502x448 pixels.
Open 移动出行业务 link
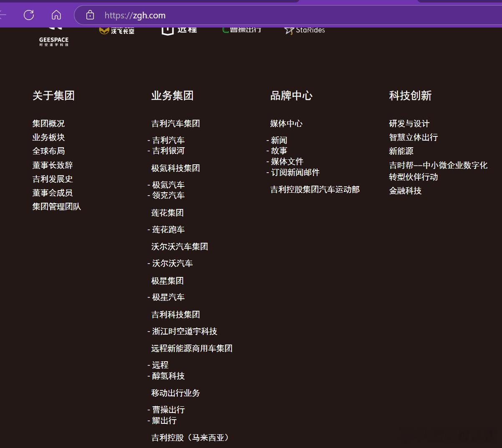[x=176, y=393]
